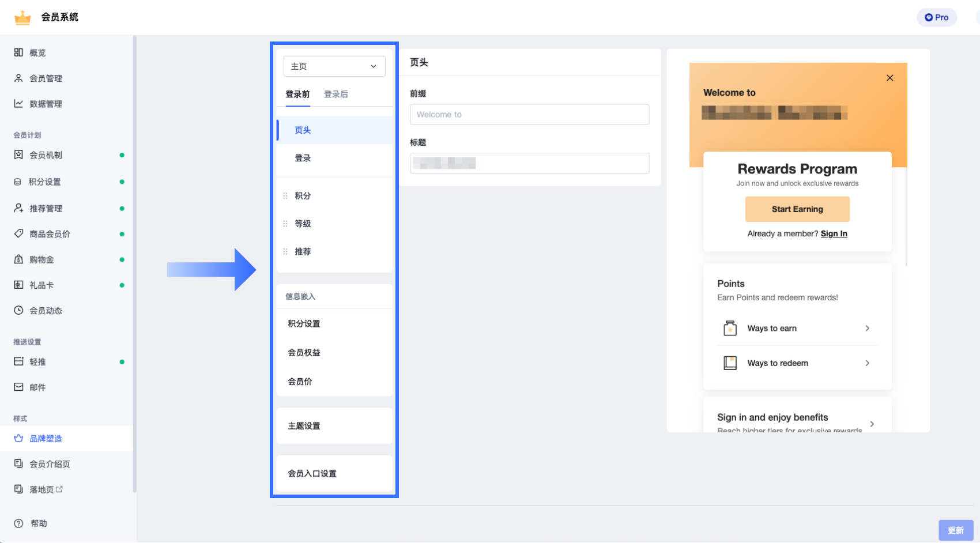Click 'Join now and unlock exclusive rewards'
This screenshot has height=543, width=980.
point(797,183)
